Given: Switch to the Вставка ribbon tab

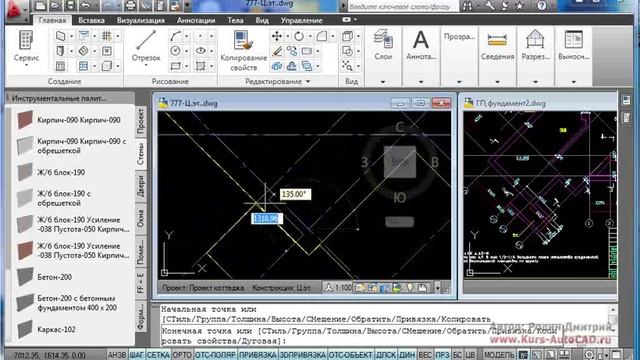Looking at the screenshot, I should click(x=91, y=20).
